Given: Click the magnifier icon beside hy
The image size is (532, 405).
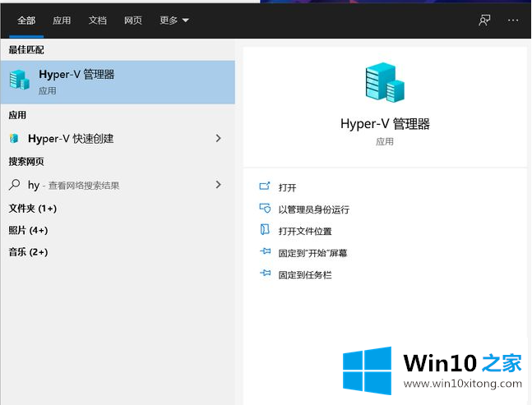Looking at the screenshot, I should pyautogui.click(x=14, y=185).
